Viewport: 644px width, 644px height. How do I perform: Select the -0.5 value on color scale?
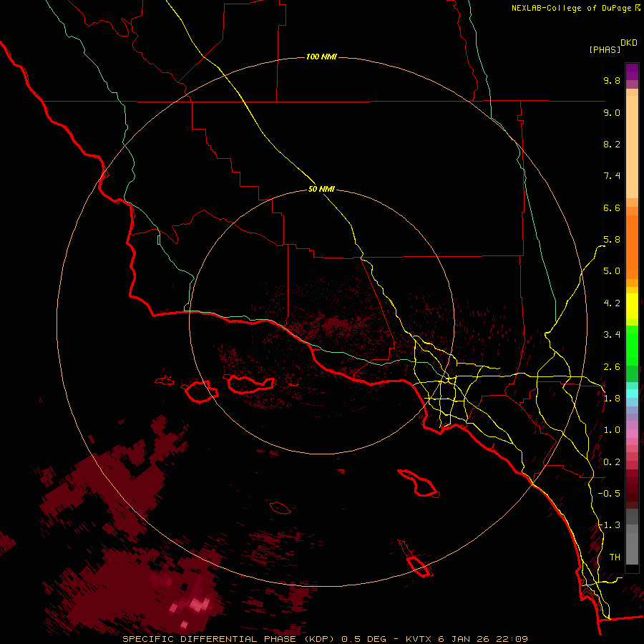tap(609, 494)
